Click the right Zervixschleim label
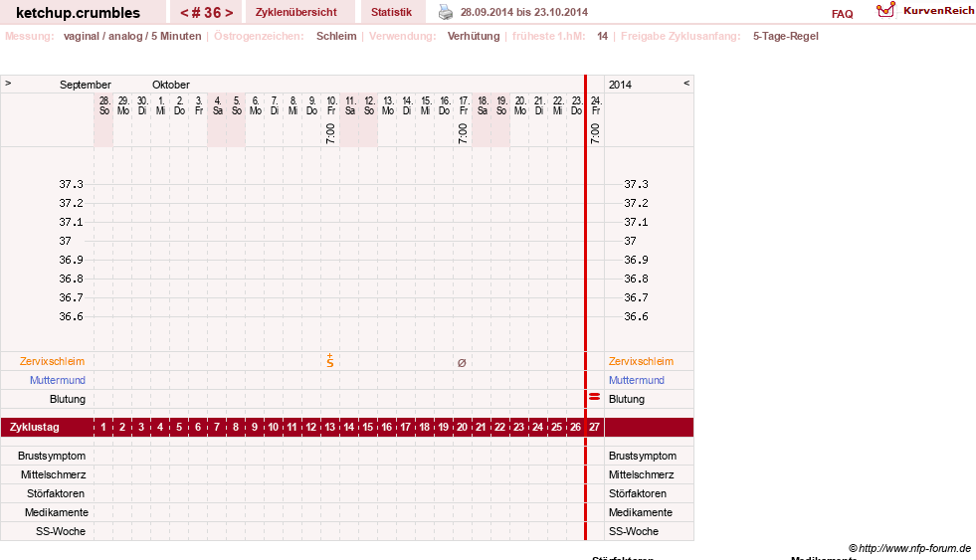Screen dimensions: 976x560 pos(641,361)
